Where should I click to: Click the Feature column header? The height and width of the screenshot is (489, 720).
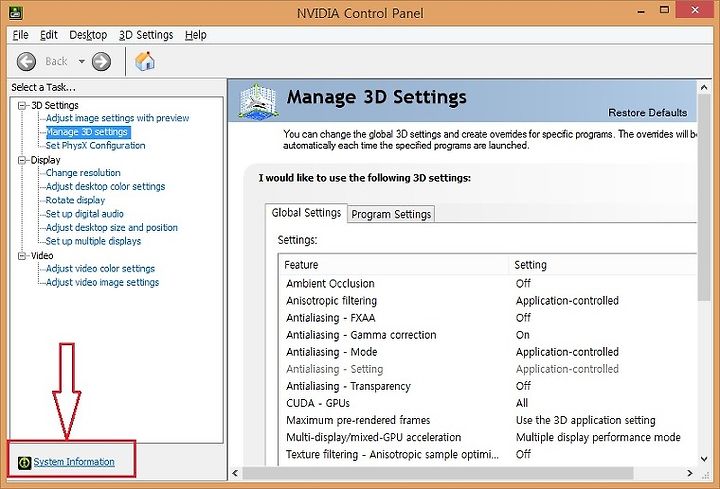point(394,265)
